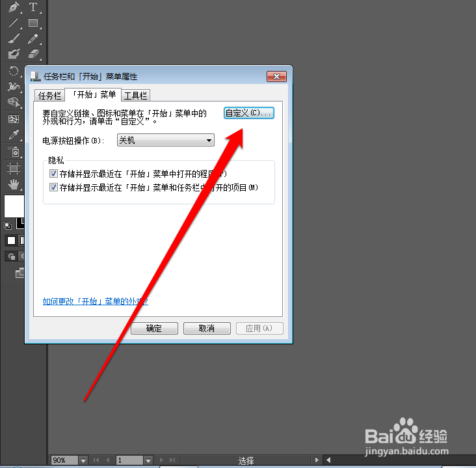Image resolution: width=476 pixels, height=468 pixels.
Task: Click the 取消 button
Action: point(207,329)
